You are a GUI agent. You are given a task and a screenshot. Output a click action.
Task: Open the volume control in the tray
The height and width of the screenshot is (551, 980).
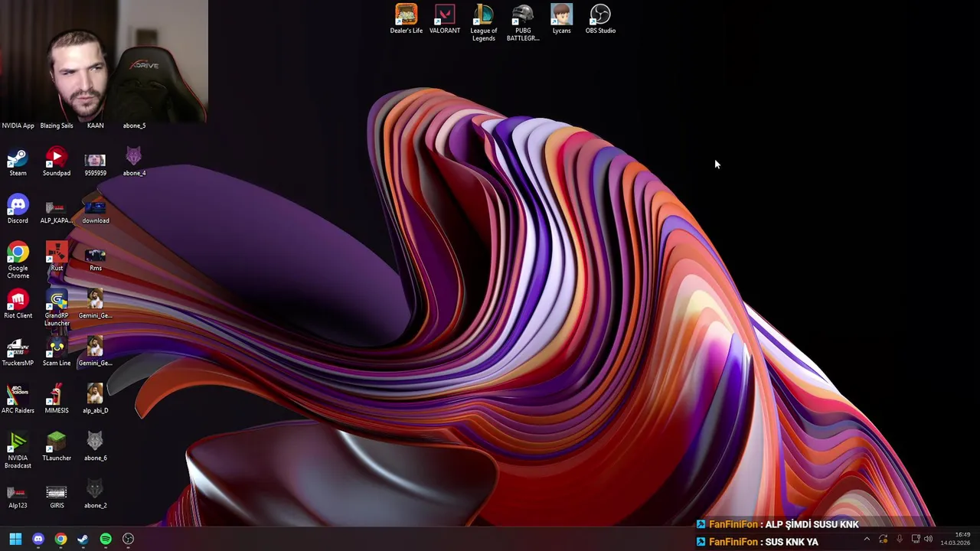[928, 539]
